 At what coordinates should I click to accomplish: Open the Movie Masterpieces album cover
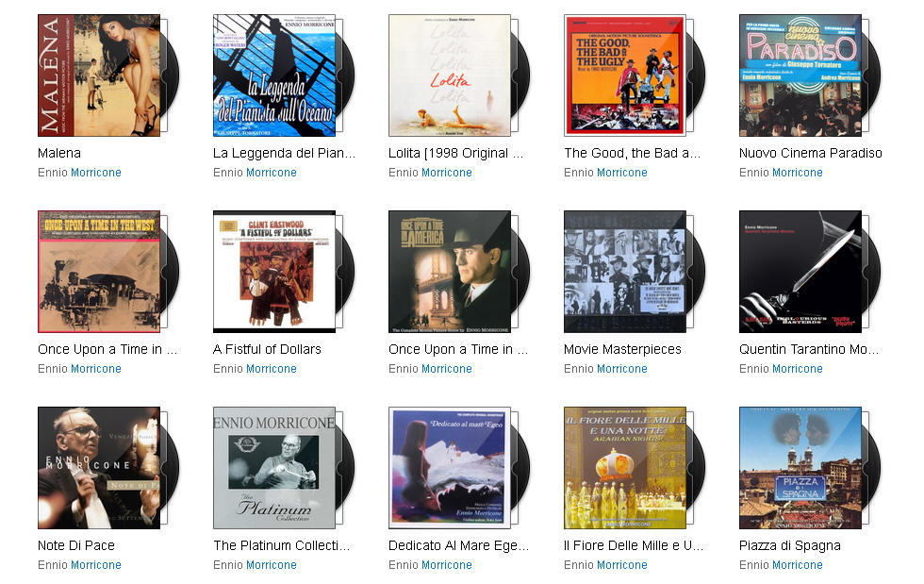[x=624, y=272]
